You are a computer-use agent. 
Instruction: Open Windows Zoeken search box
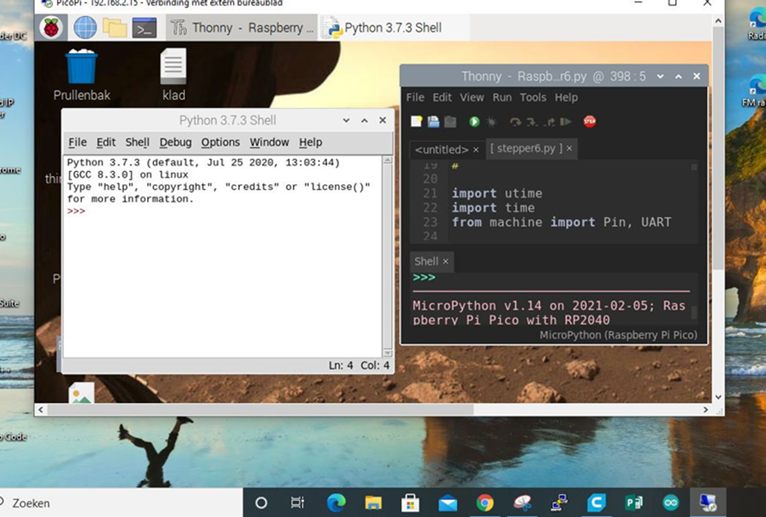(x=121, y=503)
